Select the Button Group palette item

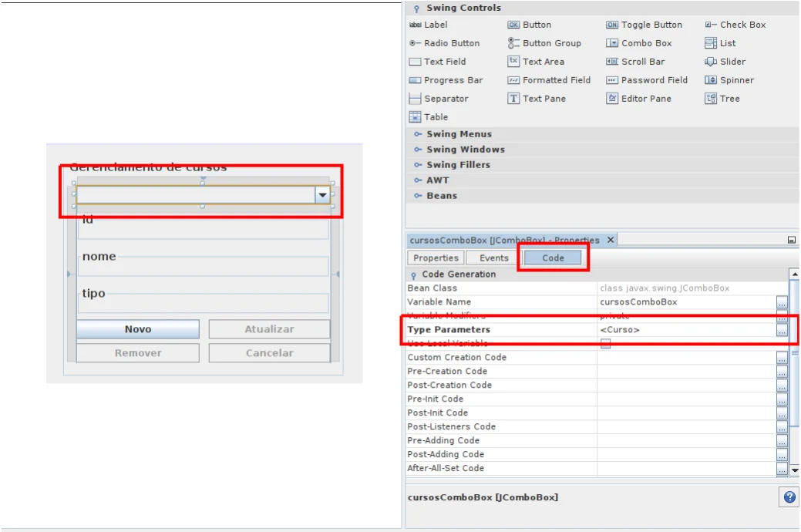coord(544,43)
